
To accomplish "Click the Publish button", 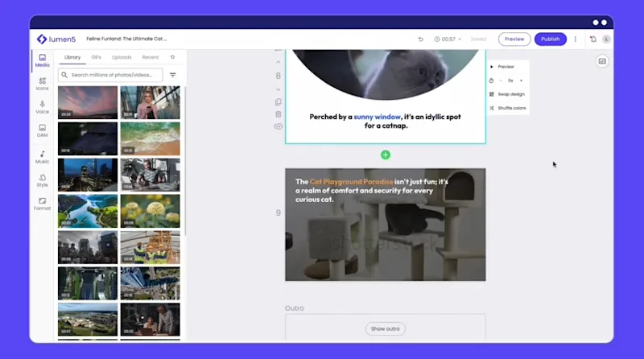I will [551, 39].
